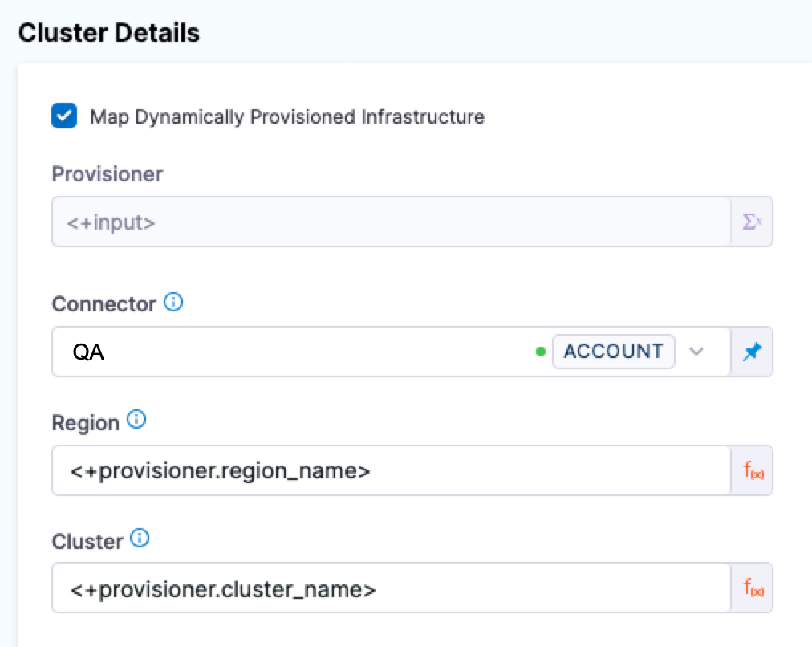Click the green connector status dot

540,352
